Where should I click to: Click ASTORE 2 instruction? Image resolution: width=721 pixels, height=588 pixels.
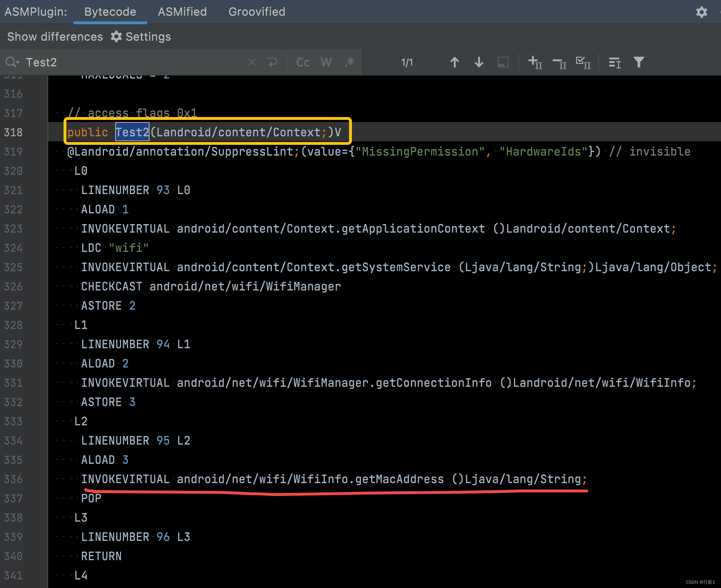[108, 305]
